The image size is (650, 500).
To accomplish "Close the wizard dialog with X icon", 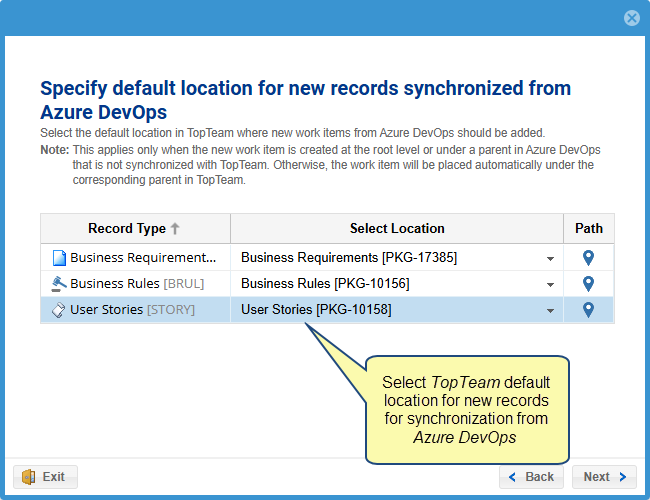I will [631, 18].
